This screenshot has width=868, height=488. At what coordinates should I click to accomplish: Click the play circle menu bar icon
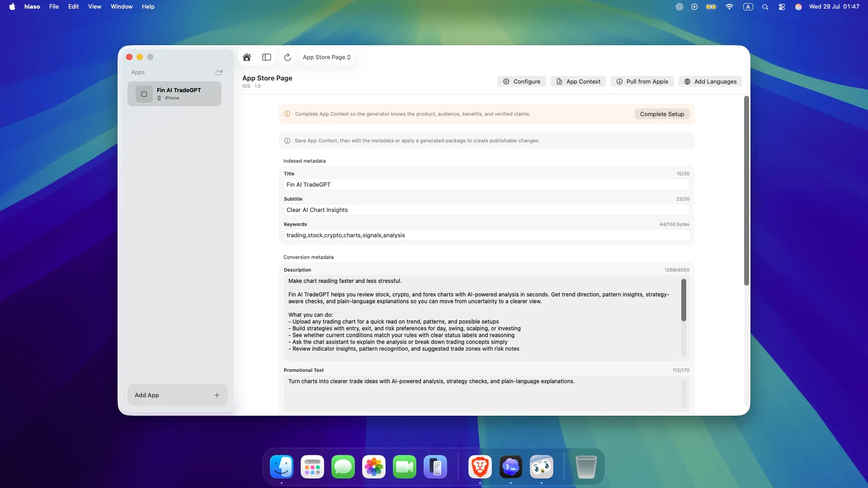coord(694,7)
